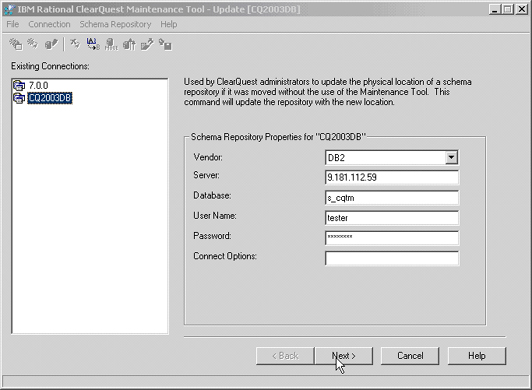Click the description text about ClearQuest administrators
Screen dimensions: 532x390
pyautogui.click(x=327, y=92)
